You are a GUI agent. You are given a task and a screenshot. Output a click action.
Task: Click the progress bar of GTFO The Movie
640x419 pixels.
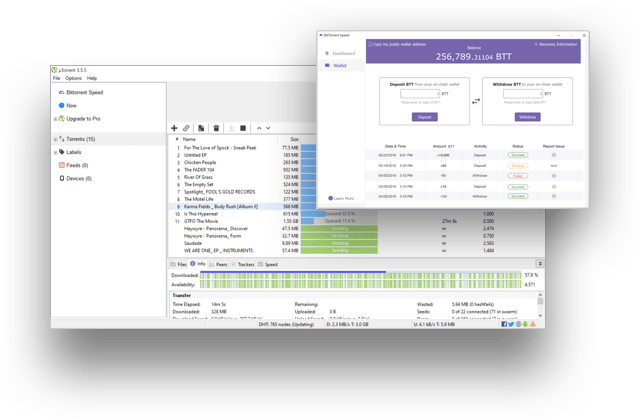(339, 221)
